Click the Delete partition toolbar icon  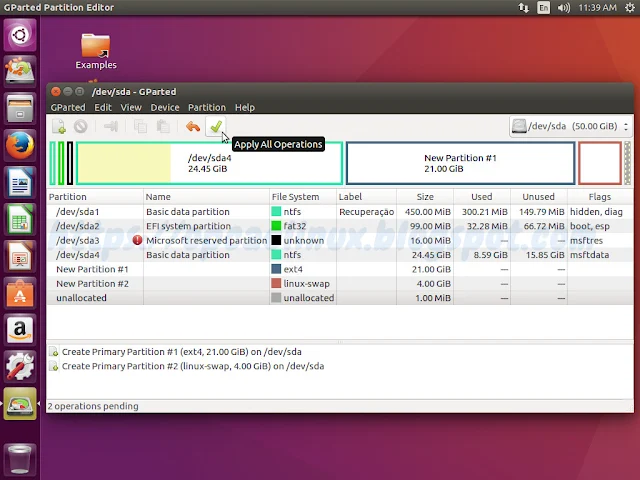81,127
